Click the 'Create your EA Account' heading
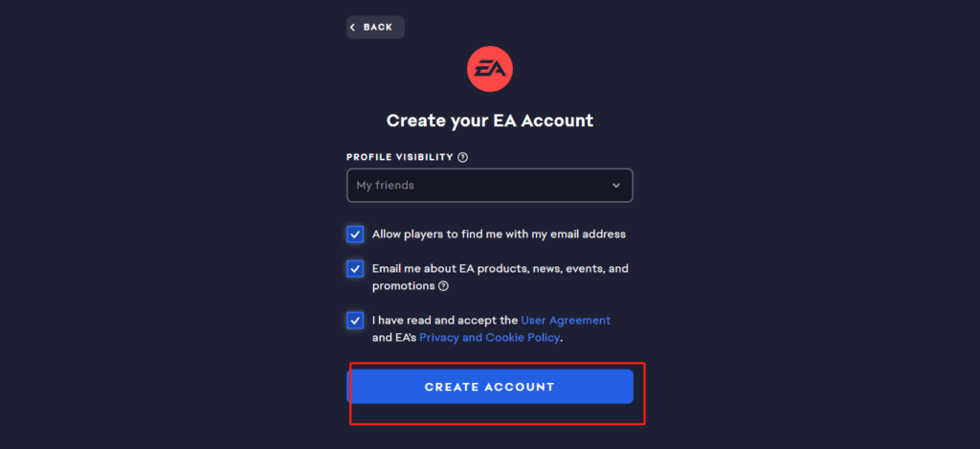 click(489, 121)
